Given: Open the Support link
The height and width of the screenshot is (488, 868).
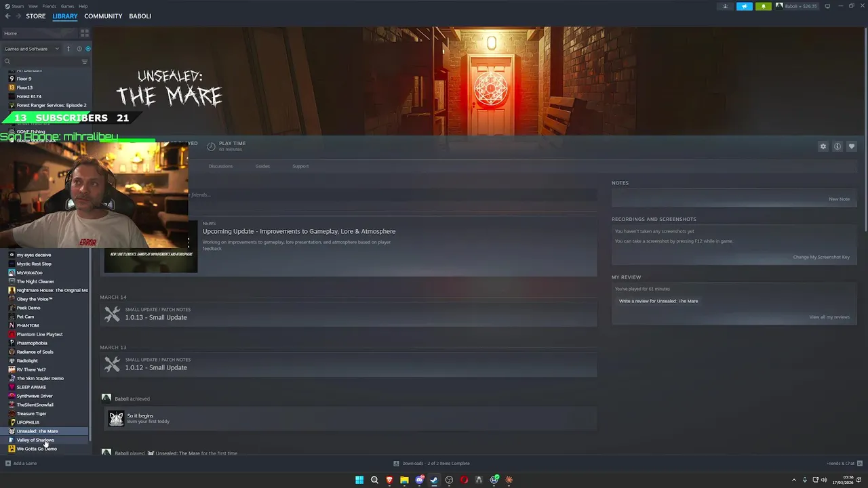Looking at the screenshot, I should (300, 166).
